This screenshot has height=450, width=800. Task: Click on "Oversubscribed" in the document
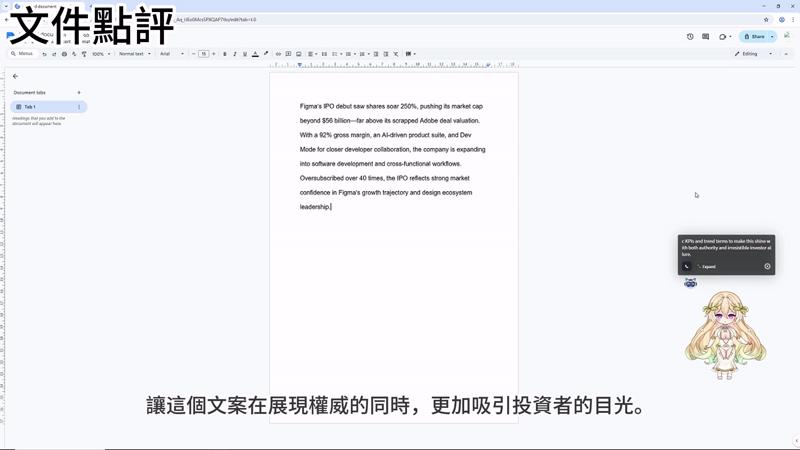[321, 178]
